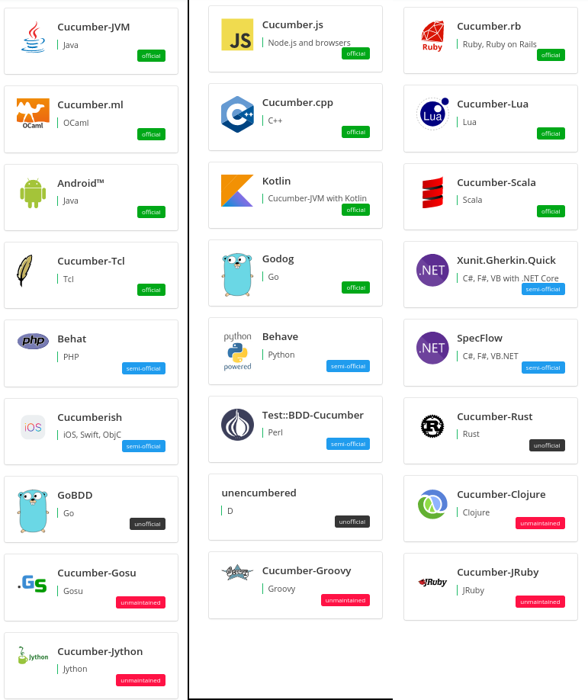This screenshot has height=700, width=588.
Task: Click the Godog card title
Action: pyautogui.click(x=278, y=259)
